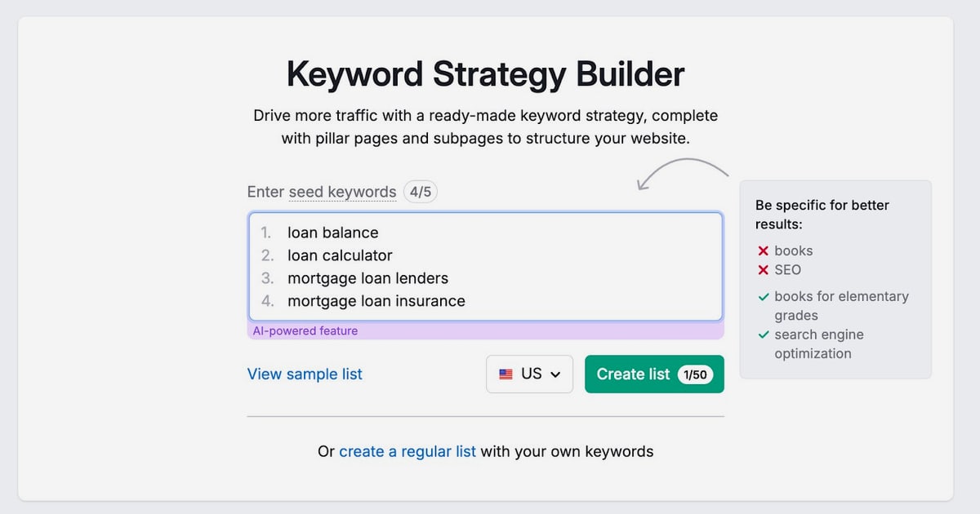
Task: Open the View sample list link
Action: point(305,374)
